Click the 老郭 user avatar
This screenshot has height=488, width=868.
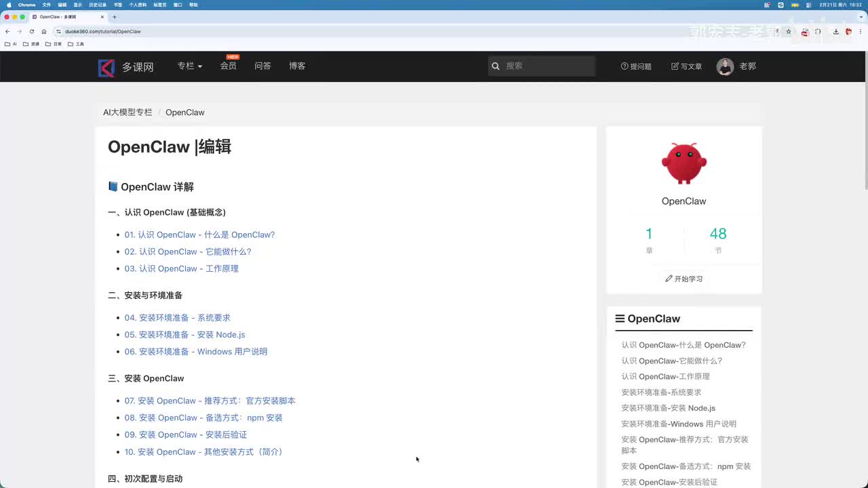click(725, 66)
